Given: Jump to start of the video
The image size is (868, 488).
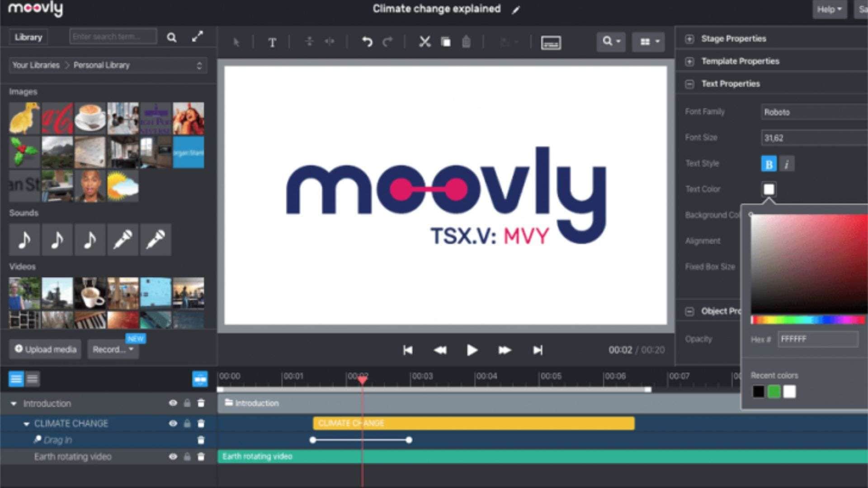Looking at the screenshot, I should [x=408, y=350].
